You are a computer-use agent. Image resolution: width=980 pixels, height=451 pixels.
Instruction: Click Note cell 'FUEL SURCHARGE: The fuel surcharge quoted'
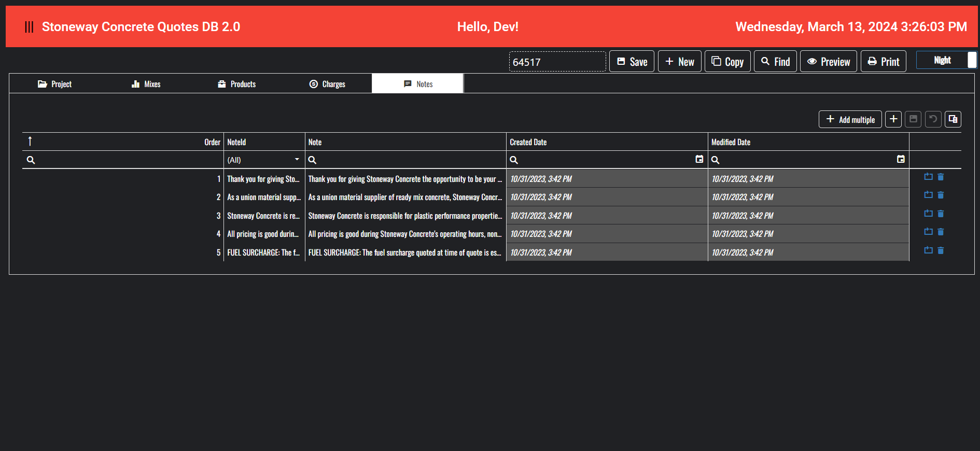point(405,252)
